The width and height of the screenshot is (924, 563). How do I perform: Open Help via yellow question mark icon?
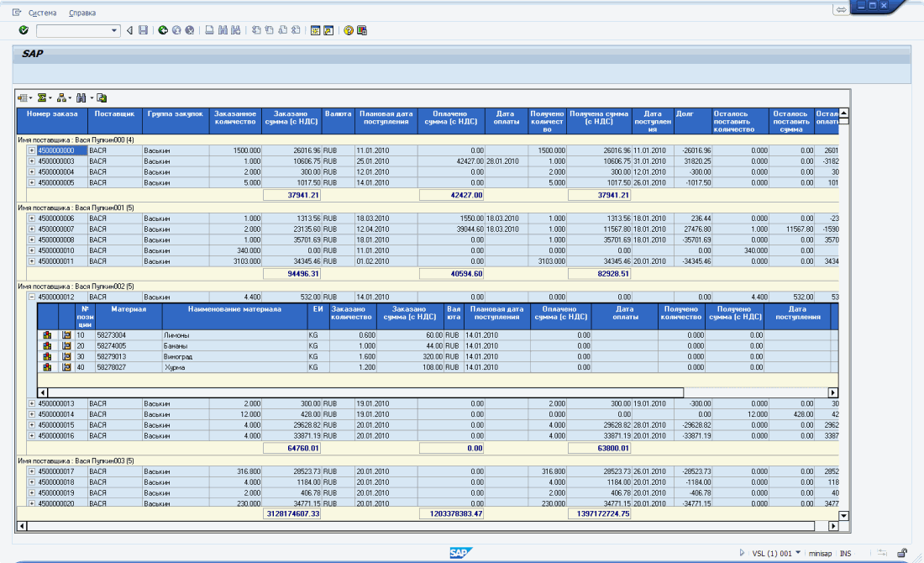tap(349, 30)
